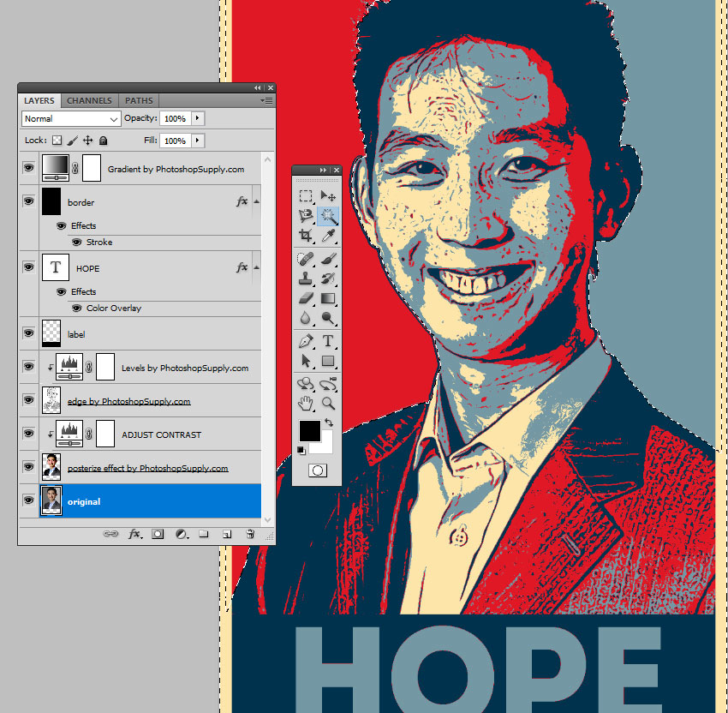
Task: Select the Eraser tool
Action: (306, 298)
